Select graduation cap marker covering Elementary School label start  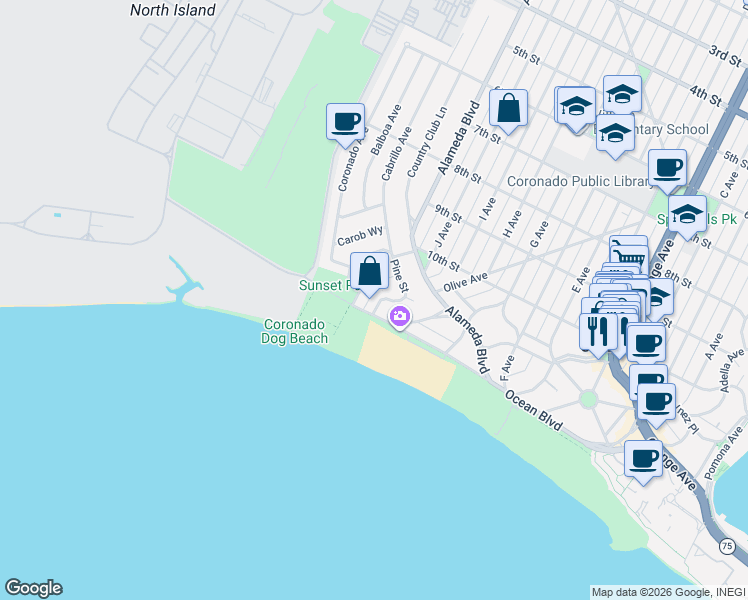[x=615, y=134]
